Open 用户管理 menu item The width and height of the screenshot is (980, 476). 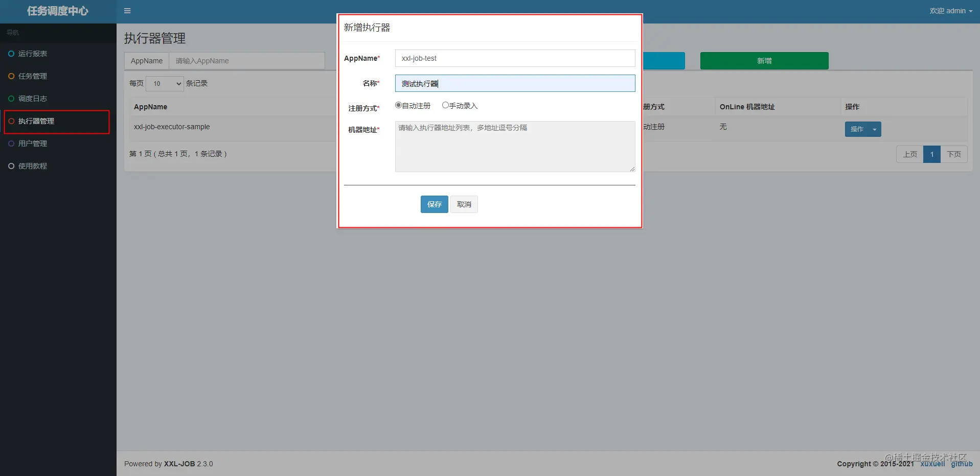pyautogui.click(x=58, y=144)
